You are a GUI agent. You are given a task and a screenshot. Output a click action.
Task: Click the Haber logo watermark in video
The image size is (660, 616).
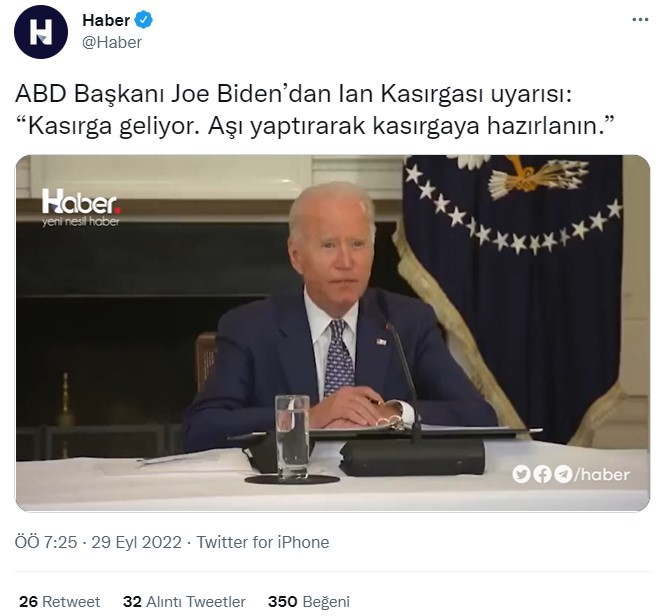pyautogui.click(x=81, y=202)
